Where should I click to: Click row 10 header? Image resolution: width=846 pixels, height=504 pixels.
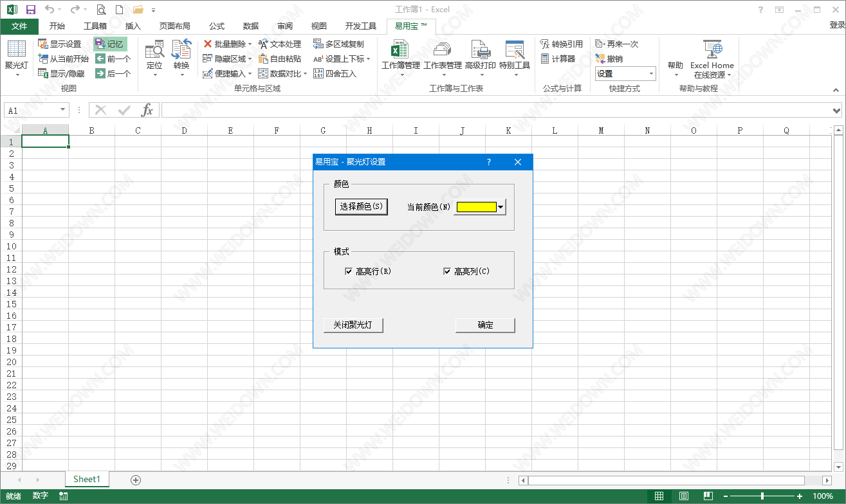(11, 246)
